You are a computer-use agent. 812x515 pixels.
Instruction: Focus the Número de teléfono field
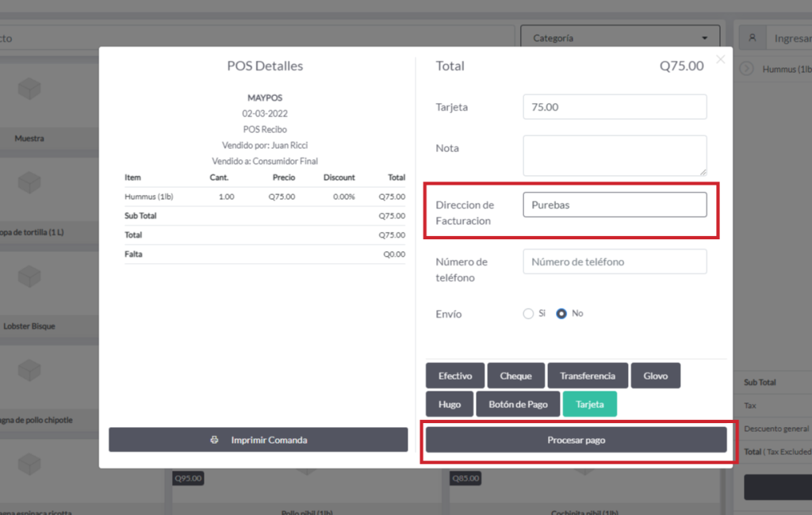click(615, 262)
